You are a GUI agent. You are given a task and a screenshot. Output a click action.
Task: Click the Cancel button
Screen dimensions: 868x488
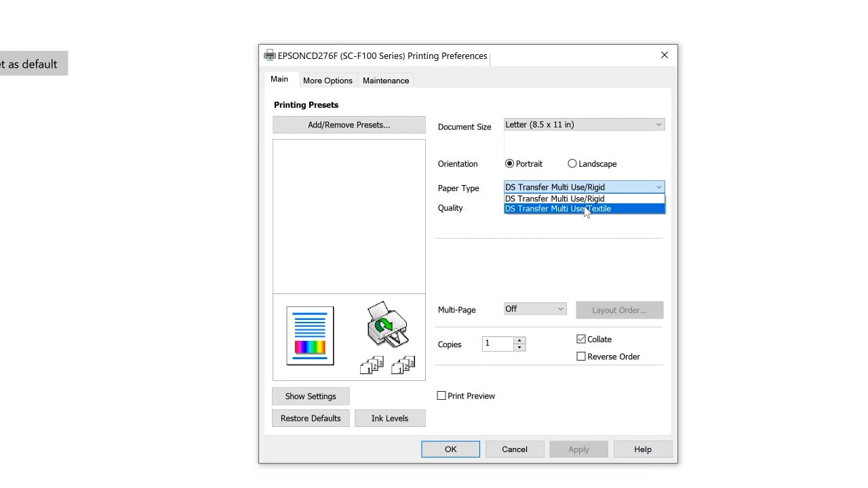click(x=515, y=449)
